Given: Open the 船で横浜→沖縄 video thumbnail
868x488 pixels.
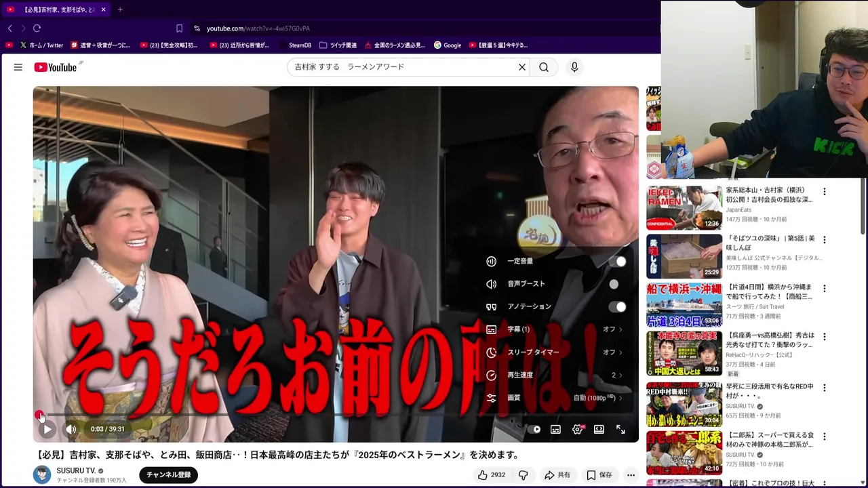Looking at the screenshot, I should coord(684,305).
